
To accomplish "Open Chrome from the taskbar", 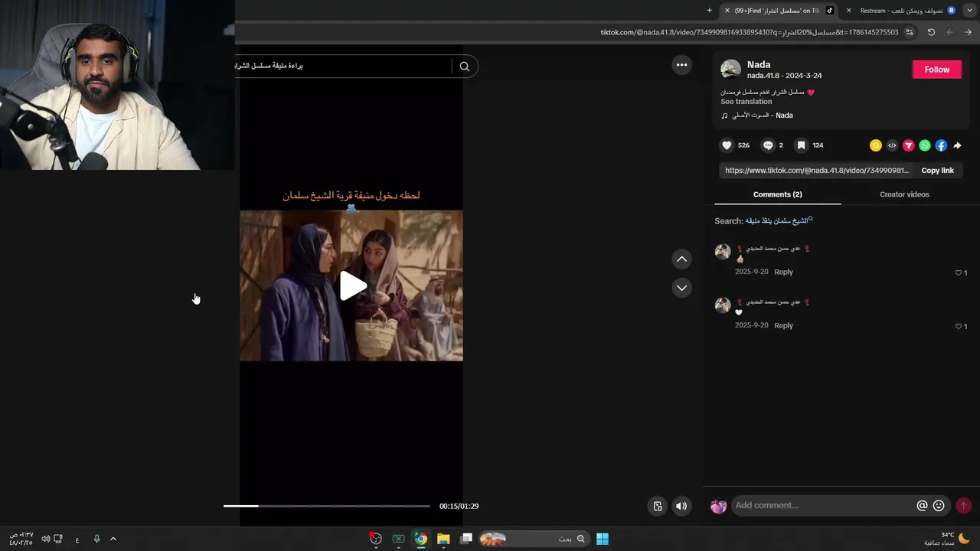I will pyautogui.click(x=420, y=539).
